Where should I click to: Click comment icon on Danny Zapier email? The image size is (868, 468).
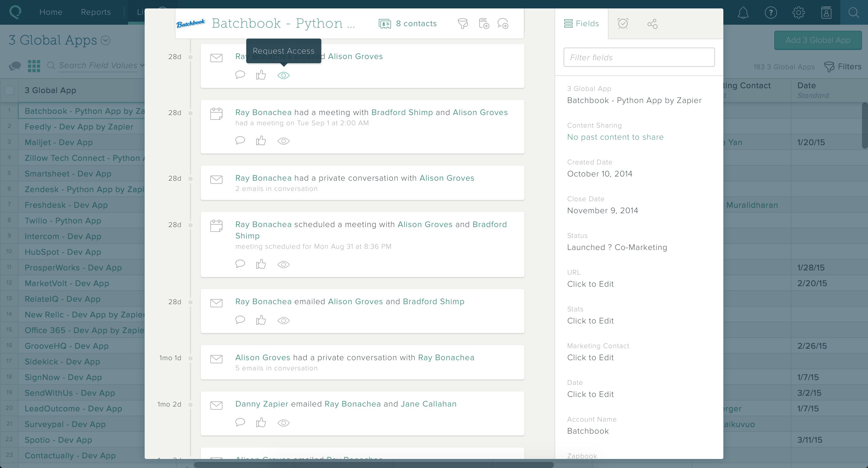pos(240,422)
